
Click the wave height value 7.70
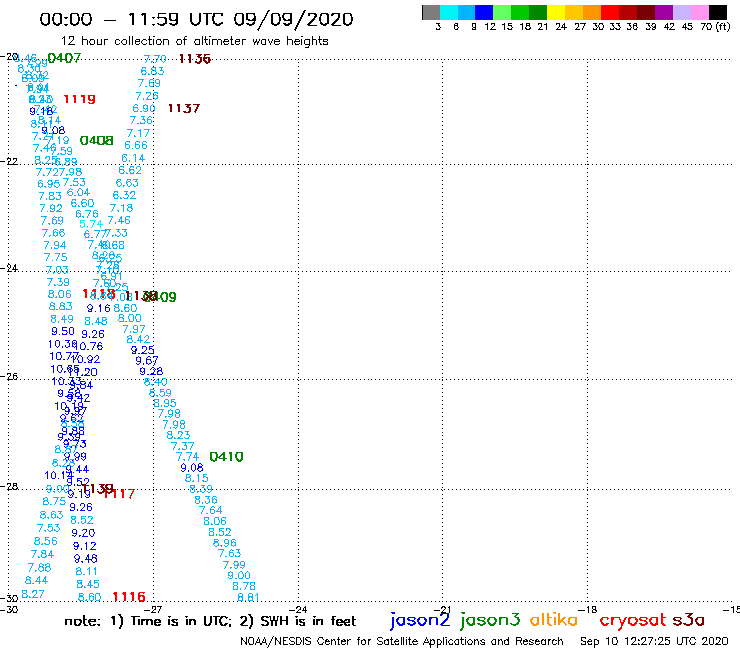pyautogui.click(x=155, y=59)
